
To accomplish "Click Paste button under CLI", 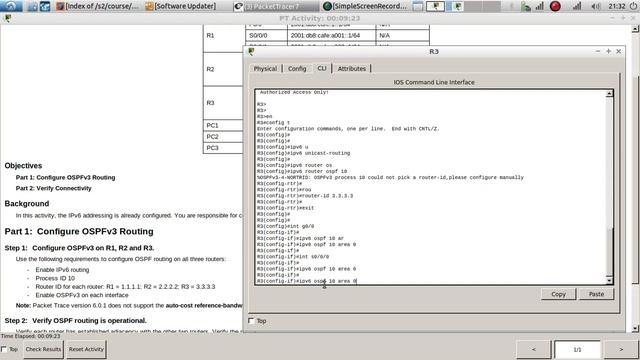I will [596, 294].
